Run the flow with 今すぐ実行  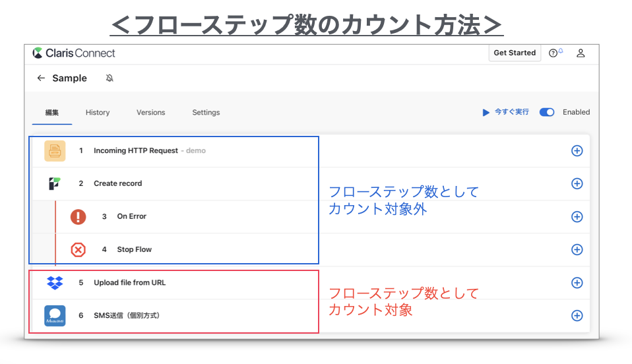click(511, 112)
